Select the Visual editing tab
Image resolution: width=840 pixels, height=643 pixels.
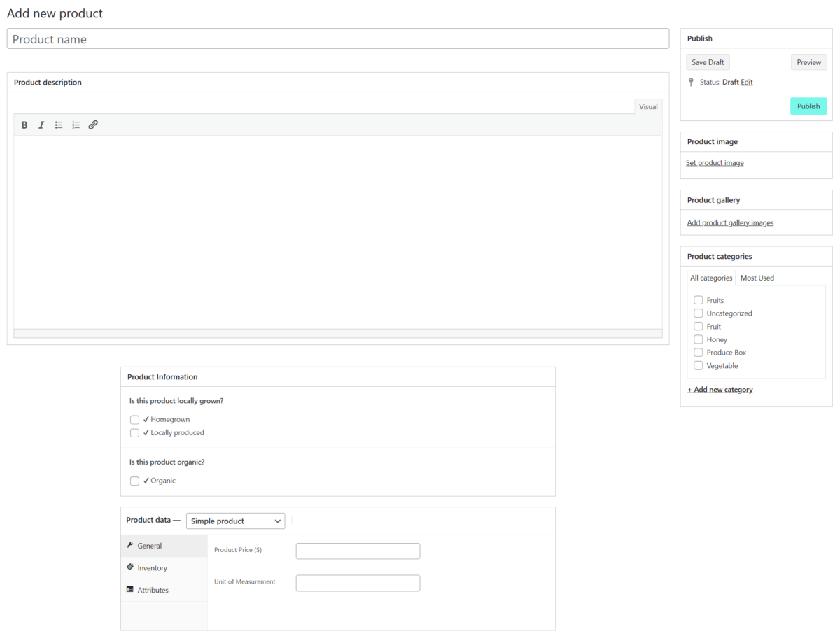tap(647, 106)
